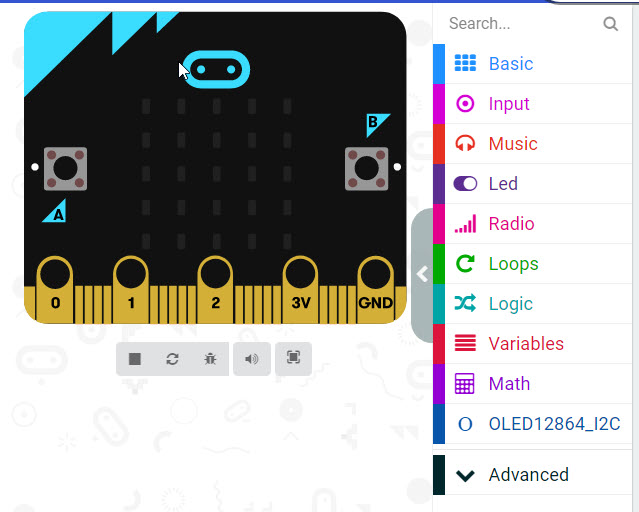The width and height of the screenshot is (639, 512).
Task: Stop the simulator with the square icon
Action: coord(135,359)
